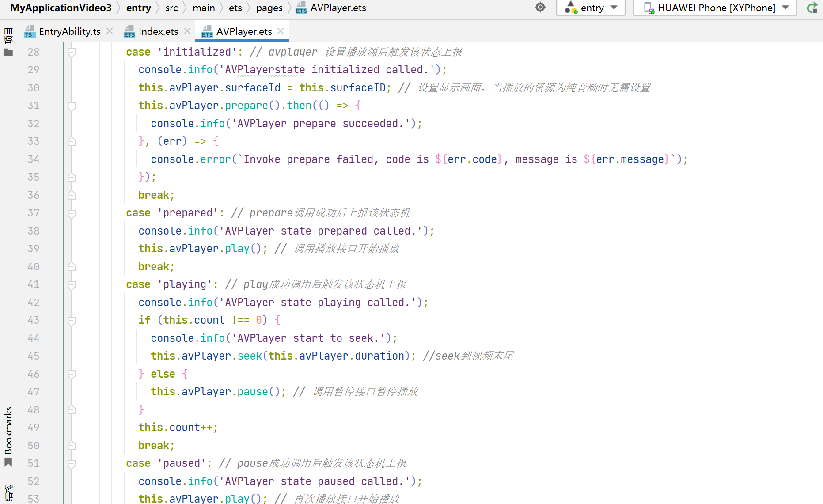Click 'AVPlayer state paused called.' string on line 52

click(315, 481)
